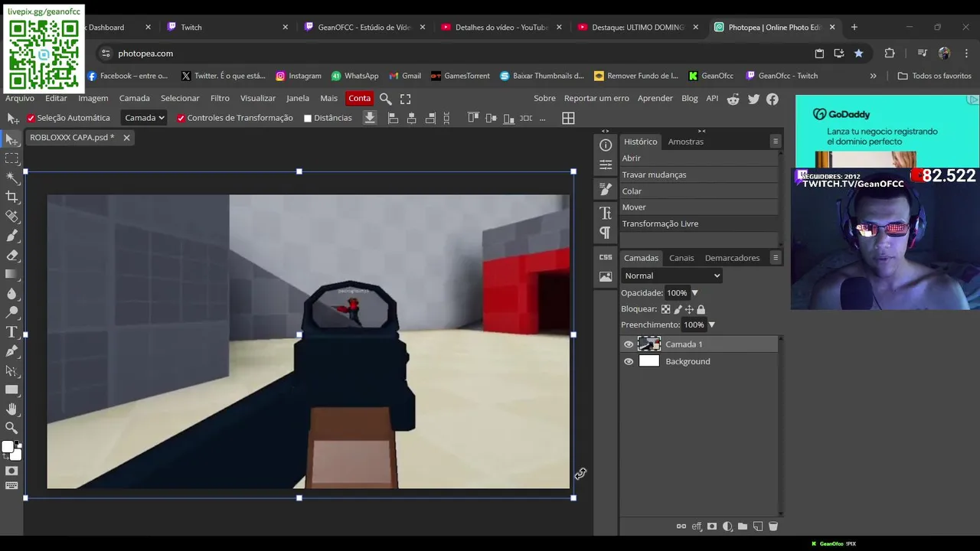Select the Rectangular Marquee tool

[11, 158]
